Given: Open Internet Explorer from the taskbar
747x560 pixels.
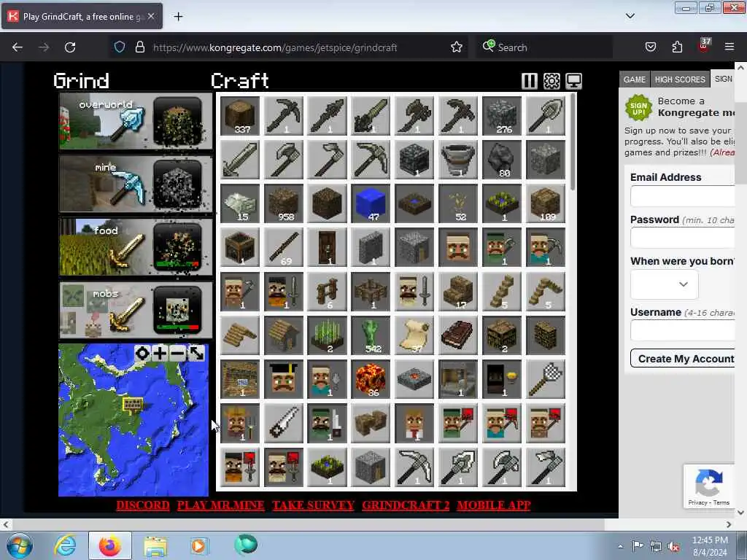Looking at the screenshot, I should coord(65,545).
